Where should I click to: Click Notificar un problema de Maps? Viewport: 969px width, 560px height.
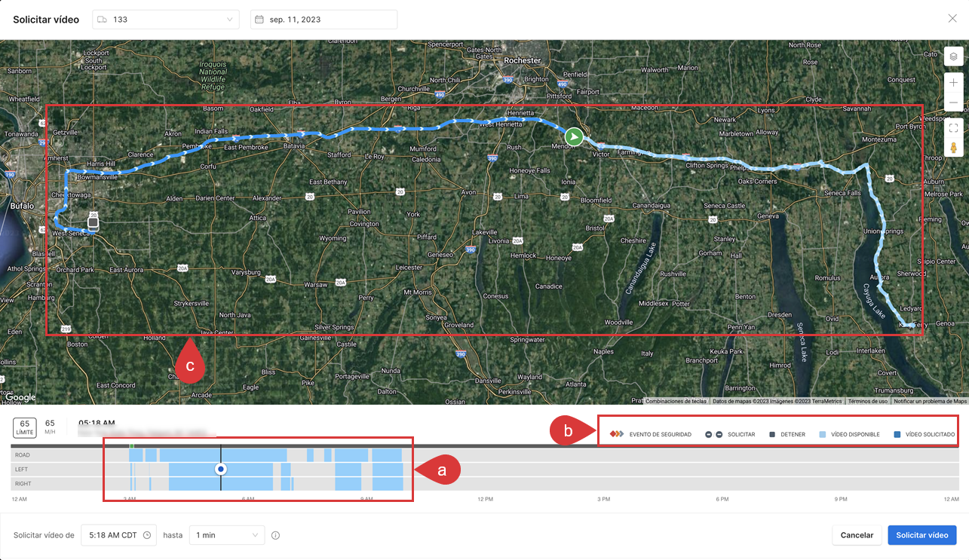click(x=931, y=401)
